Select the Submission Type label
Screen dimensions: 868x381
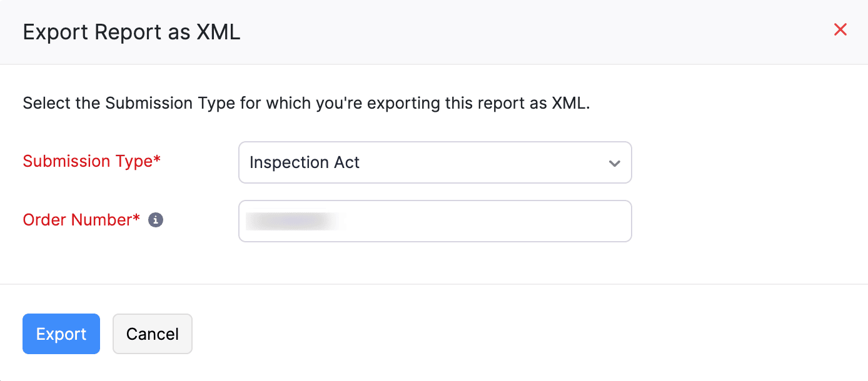91,161
